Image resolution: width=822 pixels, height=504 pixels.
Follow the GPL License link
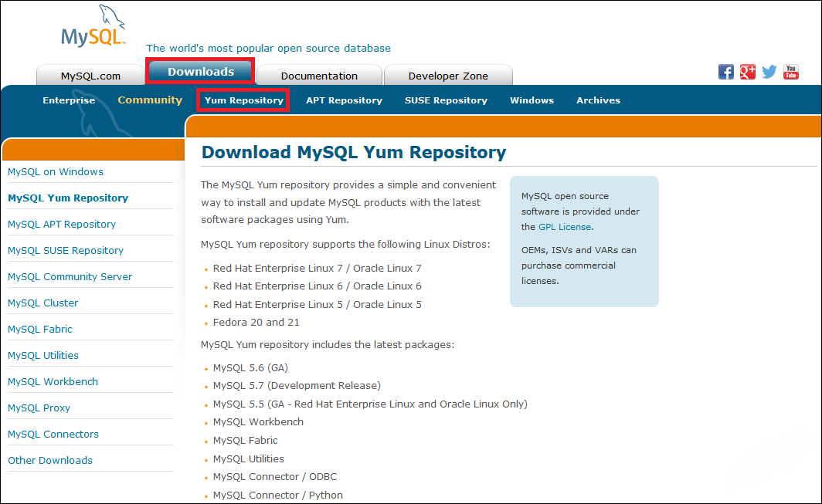(x=565, y=227)
